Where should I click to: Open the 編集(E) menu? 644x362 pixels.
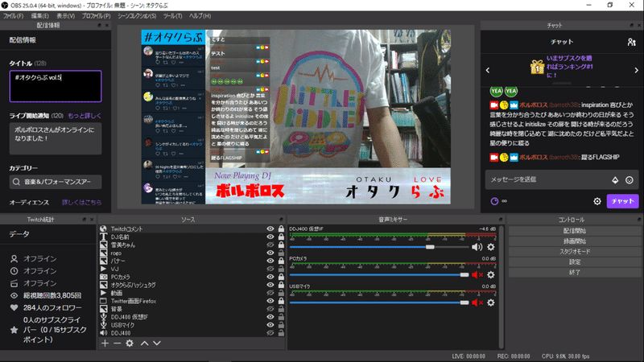[39, 16]
